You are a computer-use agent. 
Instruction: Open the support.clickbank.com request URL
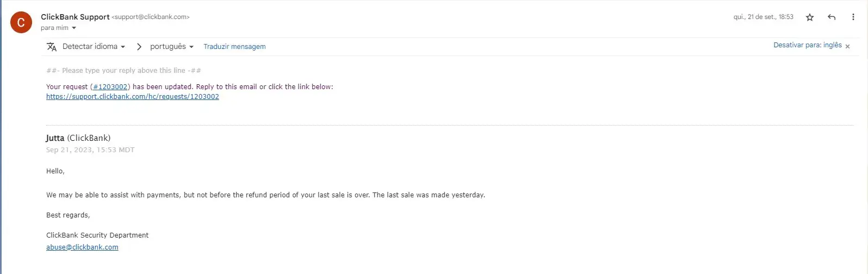click(x=133, y=97)
